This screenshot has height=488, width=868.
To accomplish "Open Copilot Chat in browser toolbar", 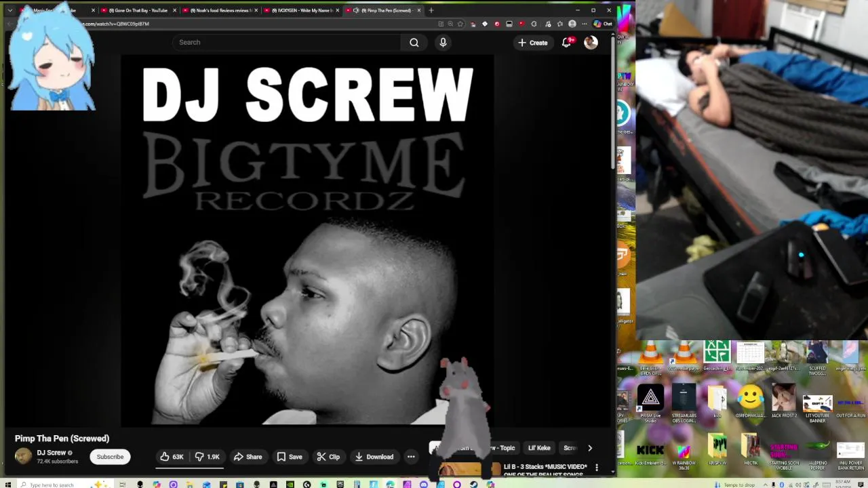I will [x=603, y=24].
